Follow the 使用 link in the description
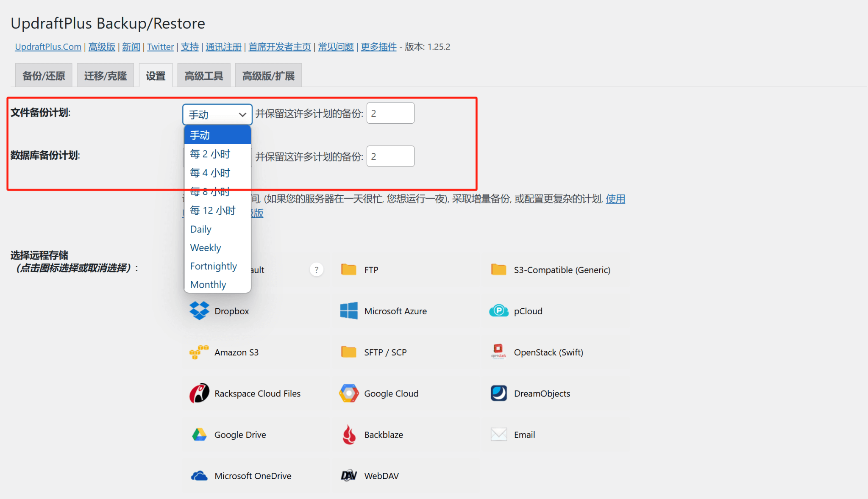This screenshot has height=499, width=868. pos(615,199)
